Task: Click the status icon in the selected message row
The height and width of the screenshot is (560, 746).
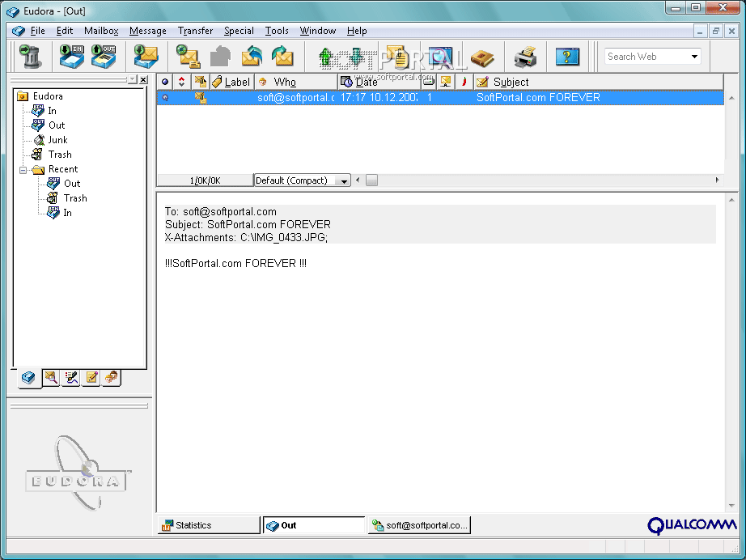Action: [165, 98]
